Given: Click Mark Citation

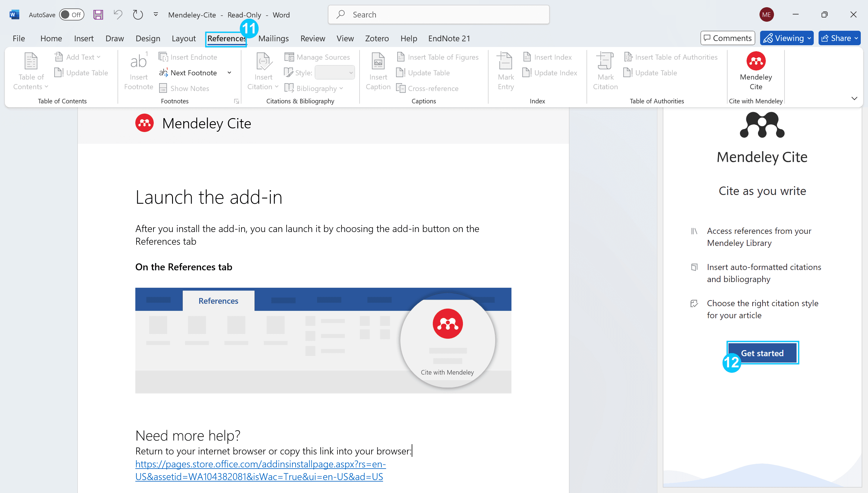Looking at the screenshot, I should tap(605, 71).
